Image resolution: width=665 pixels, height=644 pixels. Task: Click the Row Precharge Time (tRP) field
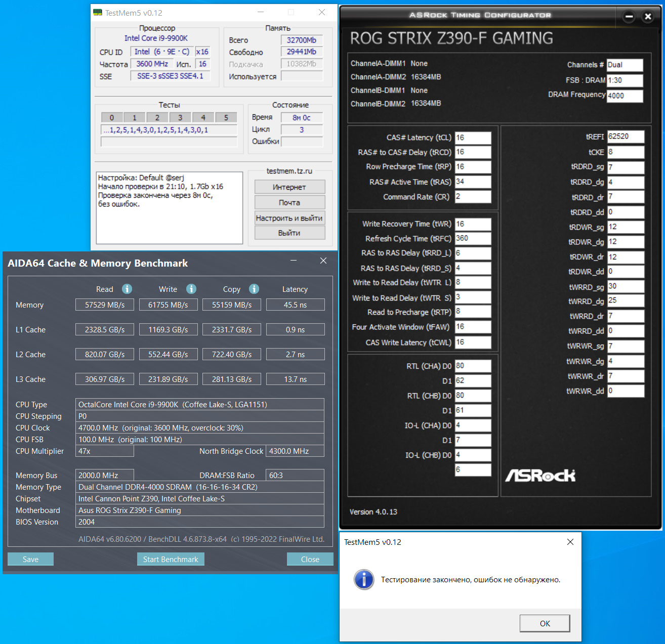pos(473,167)
